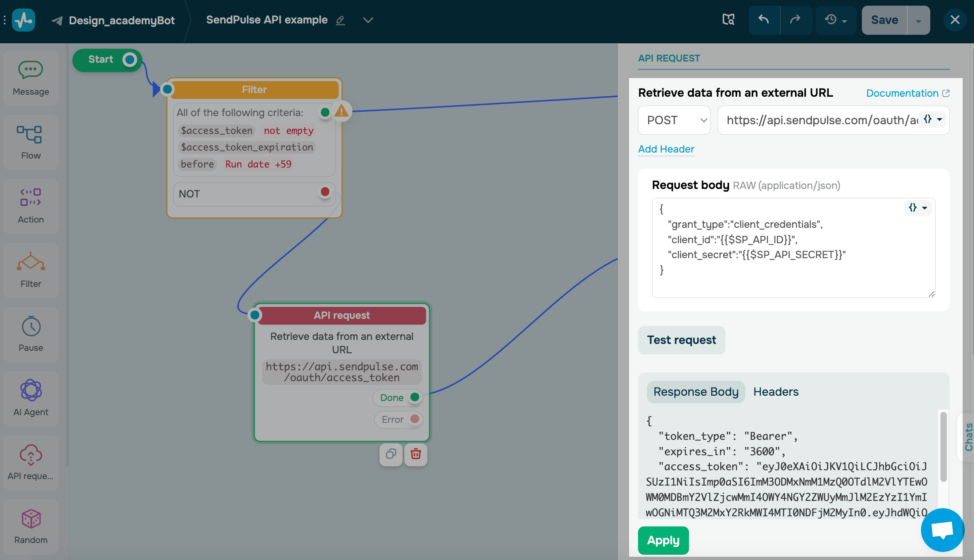Open variables dropdown in request body
Image resolution: width=974 pixels, height=560 pixels.
(918, 208)
